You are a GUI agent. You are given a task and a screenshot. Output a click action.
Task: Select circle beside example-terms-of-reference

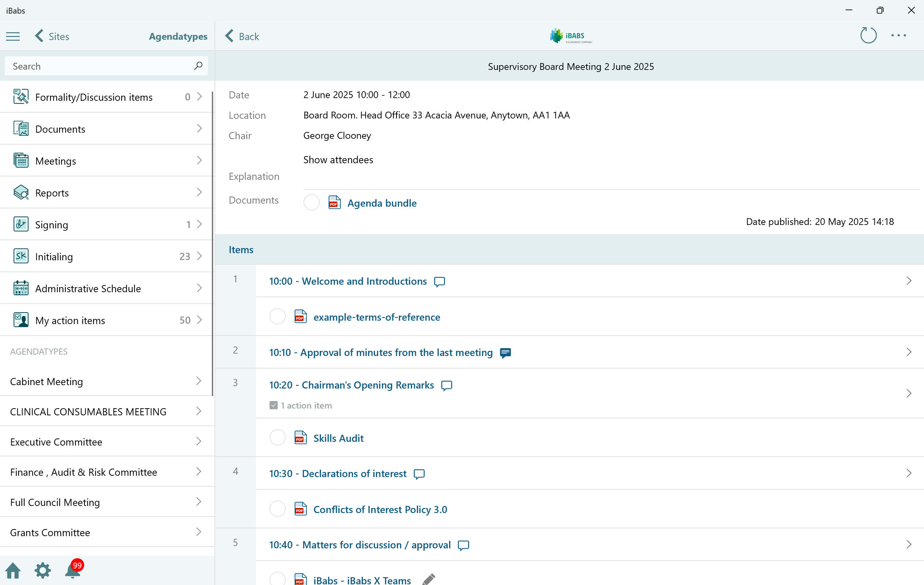(x=277, y=317)
